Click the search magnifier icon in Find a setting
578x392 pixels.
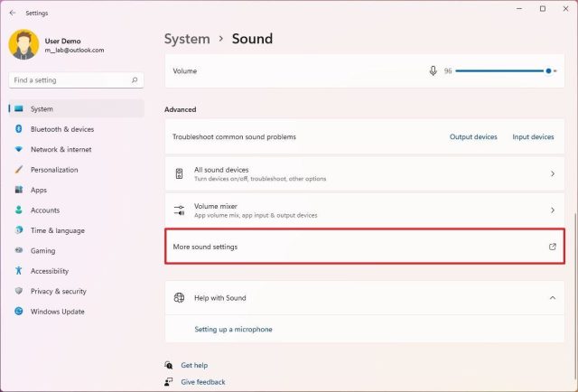(135, 80)
